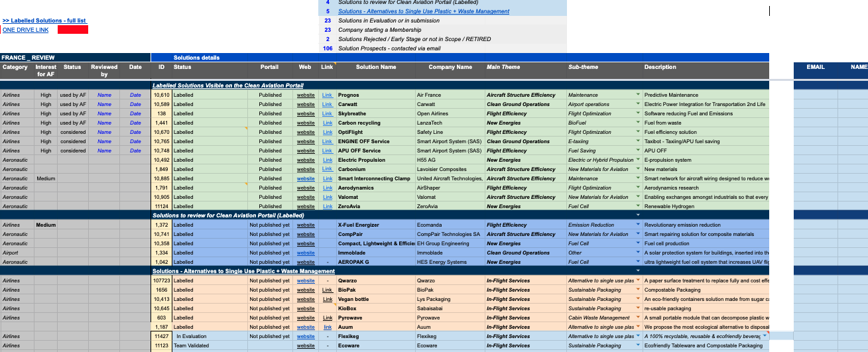Select the 'Airport' category cell for Immoblade

(16, 253)
